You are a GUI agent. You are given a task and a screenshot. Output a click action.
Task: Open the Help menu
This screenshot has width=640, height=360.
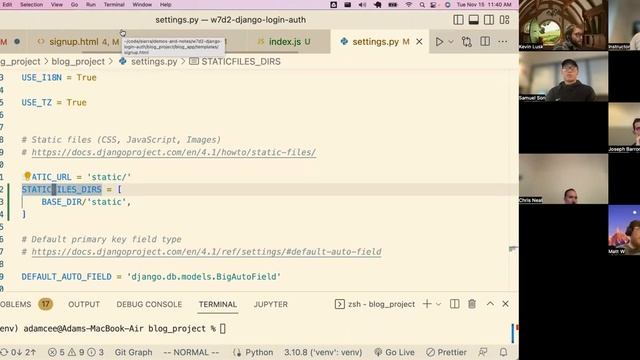165,4
